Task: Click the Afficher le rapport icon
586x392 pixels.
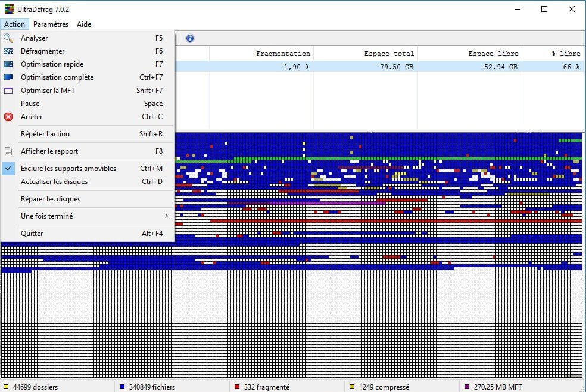Action: click(8, 151)
